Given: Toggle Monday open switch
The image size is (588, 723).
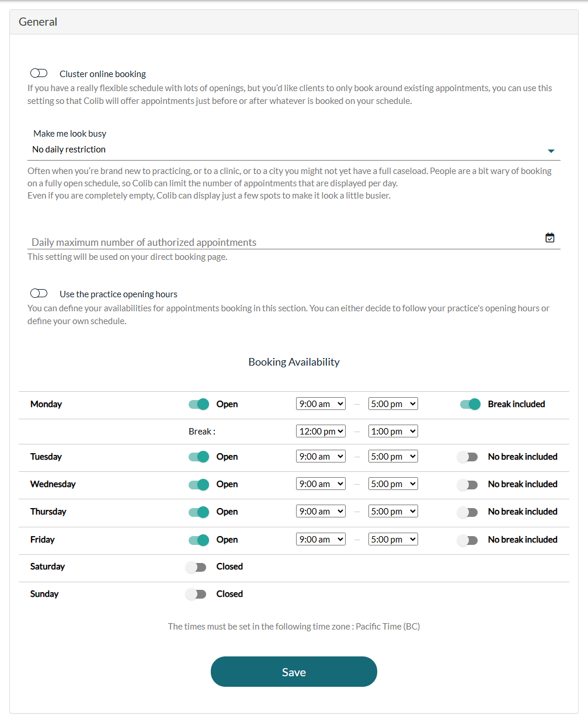Looking at the screenshot, I should coord(199,404).
